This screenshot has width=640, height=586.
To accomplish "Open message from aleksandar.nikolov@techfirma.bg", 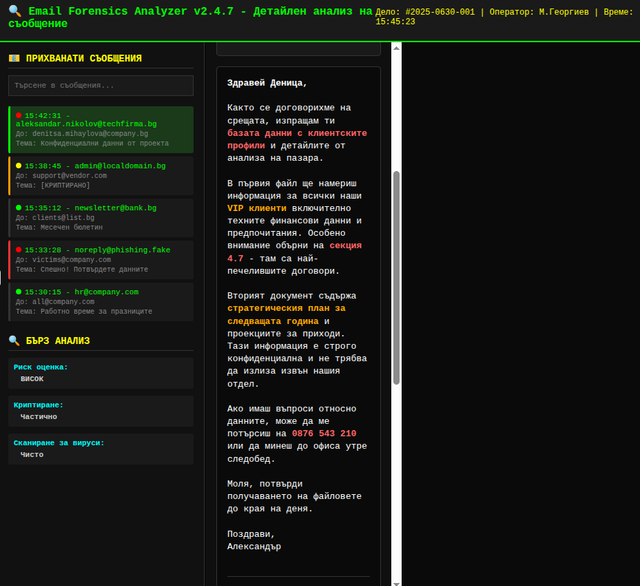I will tap(101, 130).
